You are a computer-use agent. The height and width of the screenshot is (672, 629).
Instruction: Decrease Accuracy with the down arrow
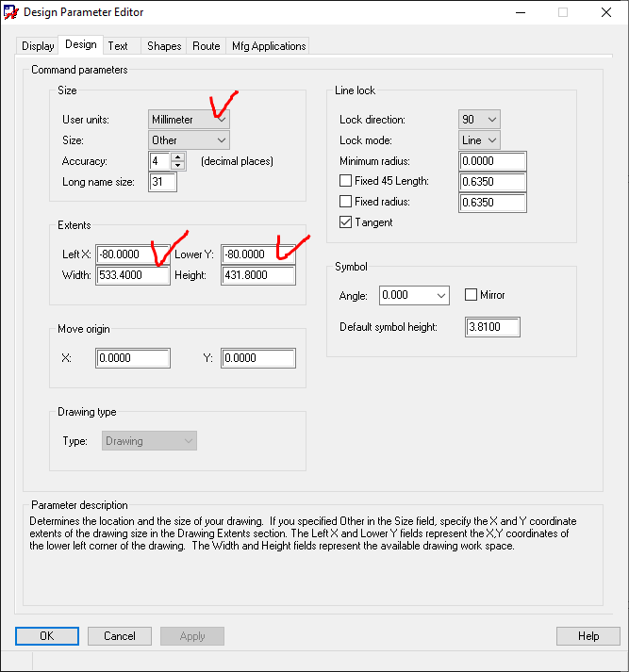[178, 166]
